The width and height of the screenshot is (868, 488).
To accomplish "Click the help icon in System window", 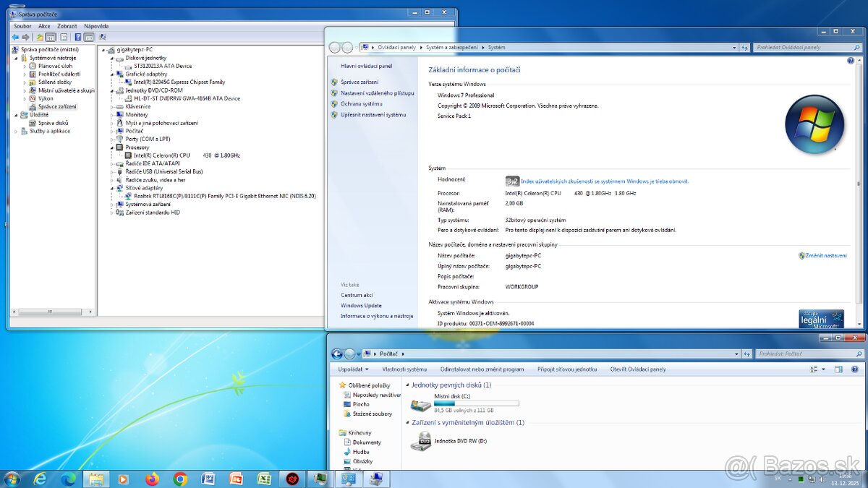I will point(851,61).
